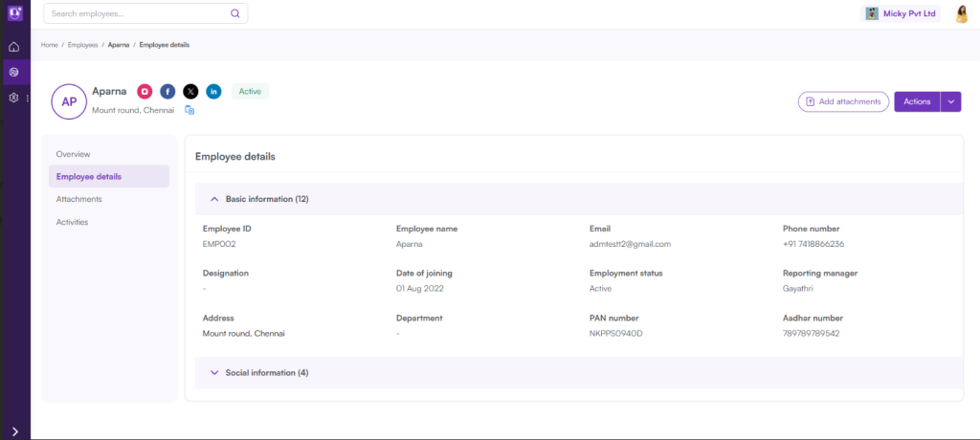Click Employee details in the breadcrumb

click(165, 45)
